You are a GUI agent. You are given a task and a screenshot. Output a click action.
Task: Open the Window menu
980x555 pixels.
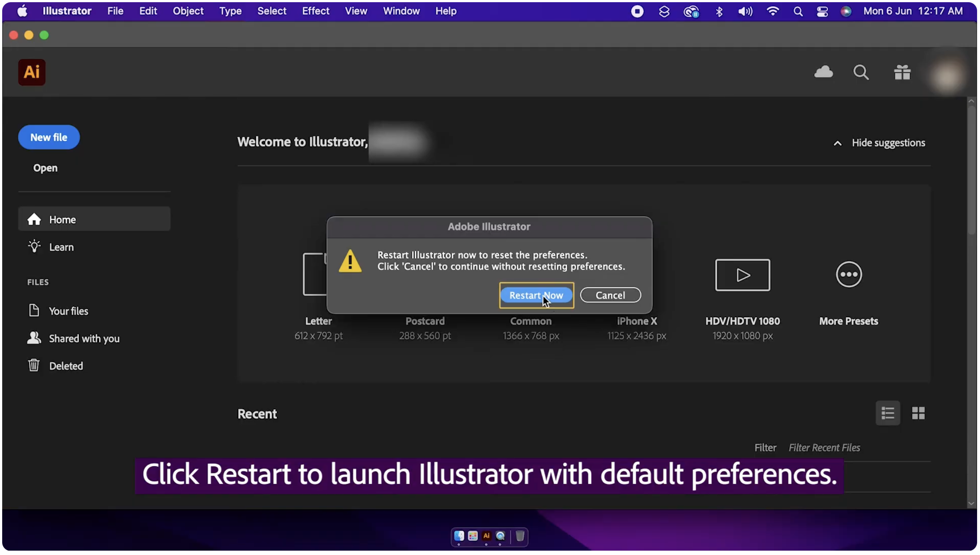[401, 11]
